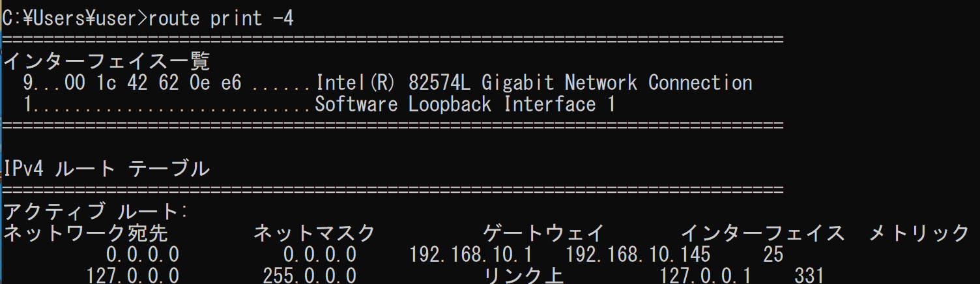
Task: Select netmask value 255.0.0.0
Action: (310, 276)
